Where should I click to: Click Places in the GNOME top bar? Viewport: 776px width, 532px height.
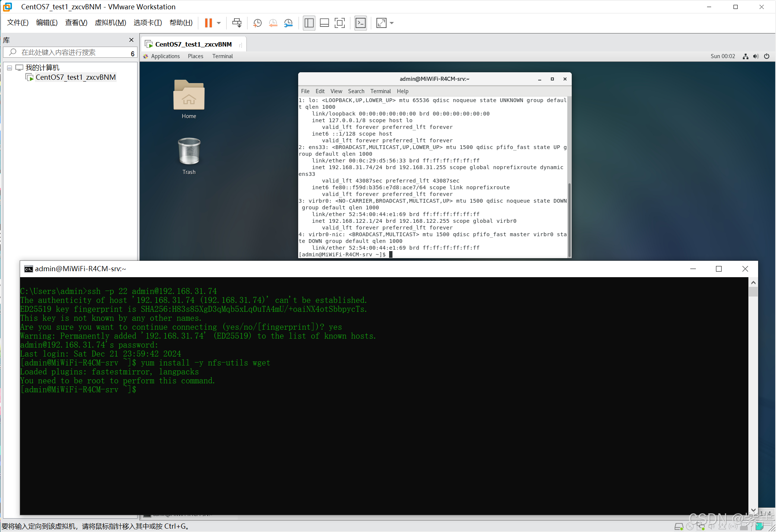click(x=195, y=56)
